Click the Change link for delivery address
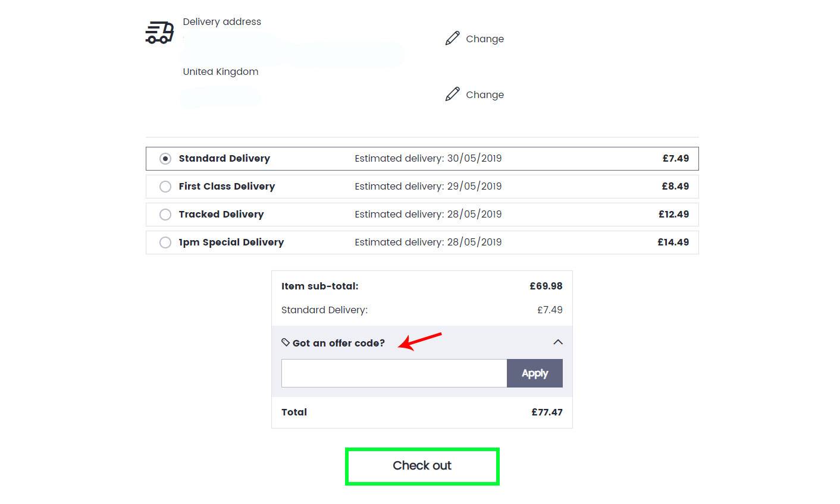The width and height of the screenshot is (840, 504). coord(484,39)
